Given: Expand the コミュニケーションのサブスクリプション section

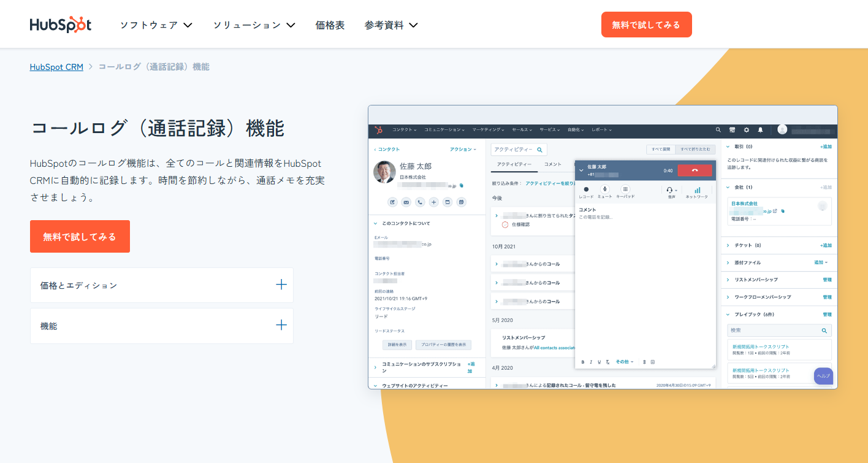Looking at the screenshot, I should [376, 367].
